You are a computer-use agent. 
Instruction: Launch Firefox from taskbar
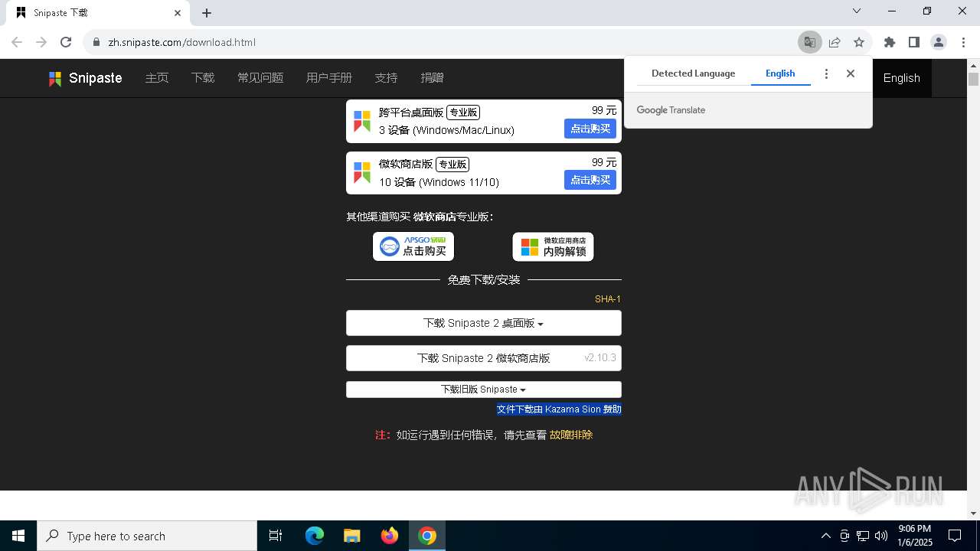[x=390, y=536]
